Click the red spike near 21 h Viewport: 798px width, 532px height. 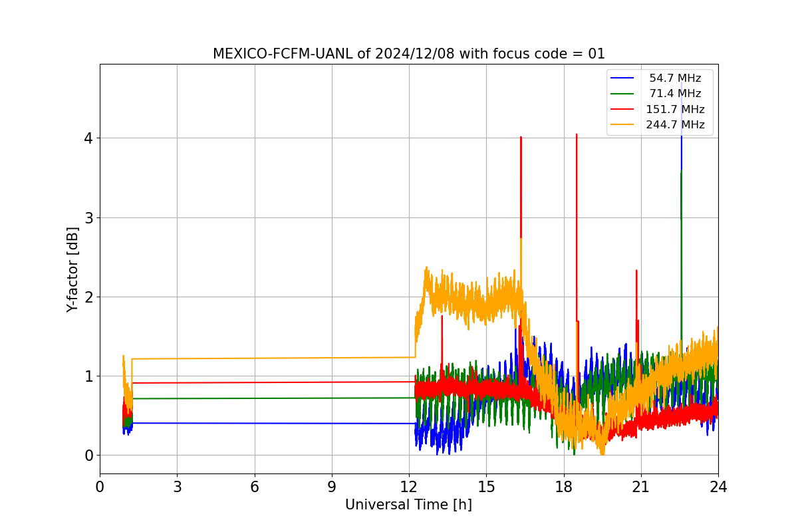click(636, 271)
